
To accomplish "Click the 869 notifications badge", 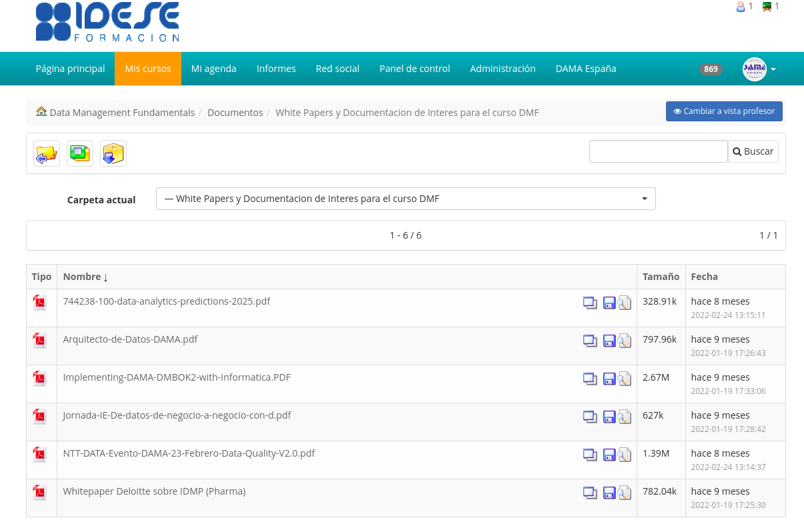I will 711,69.
